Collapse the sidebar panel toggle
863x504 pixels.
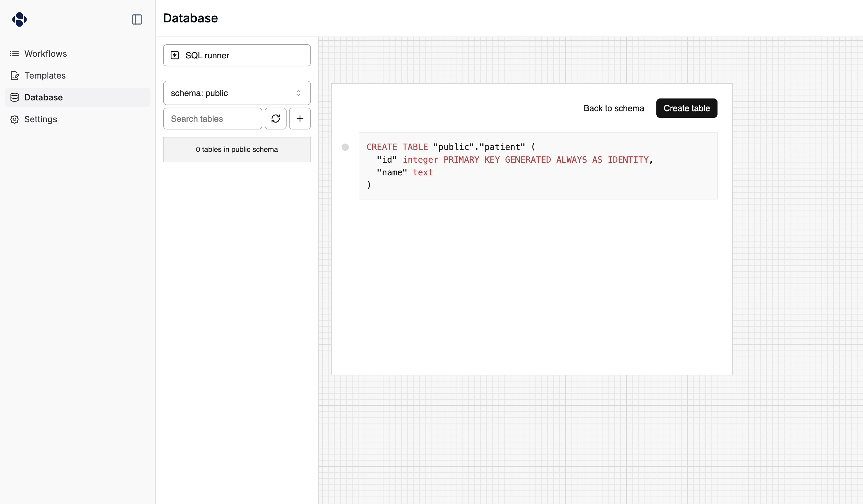point(137,20)
